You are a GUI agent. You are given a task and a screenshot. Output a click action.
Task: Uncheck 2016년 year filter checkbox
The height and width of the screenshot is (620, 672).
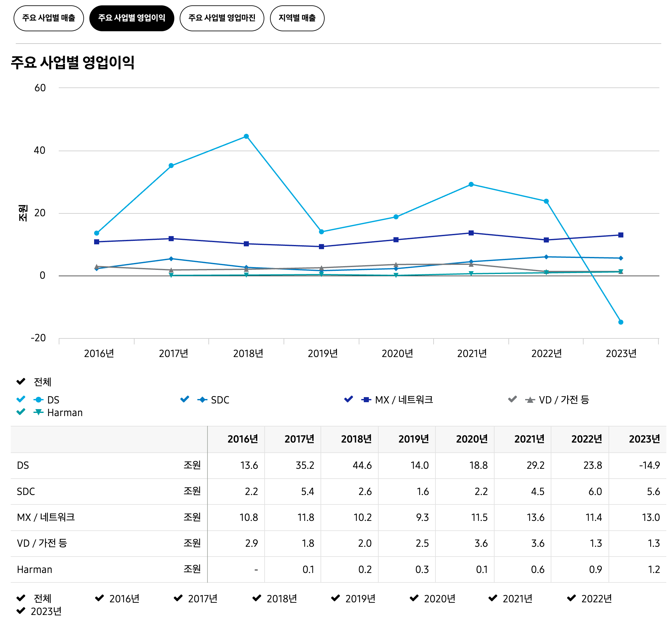click(100, 599)
